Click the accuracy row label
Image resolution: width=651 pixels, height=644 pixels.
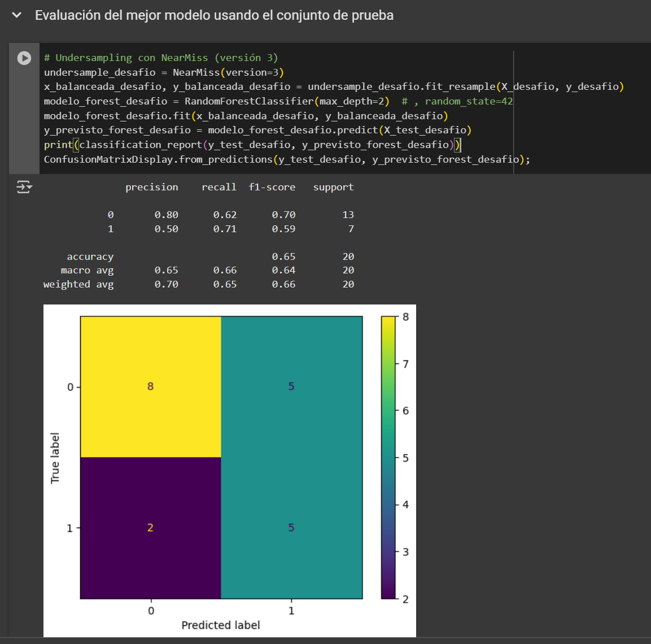click(x=90, y=257)
